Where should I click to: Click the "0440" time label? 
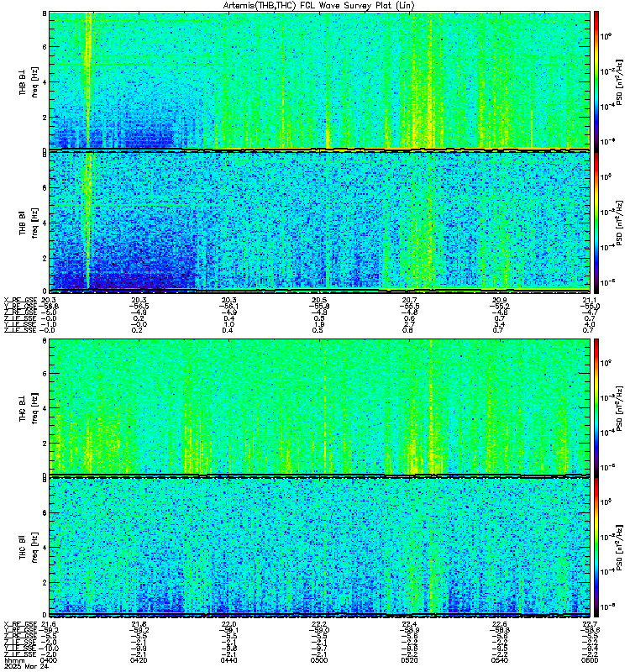pyautogui.click(x=228, y=660)
